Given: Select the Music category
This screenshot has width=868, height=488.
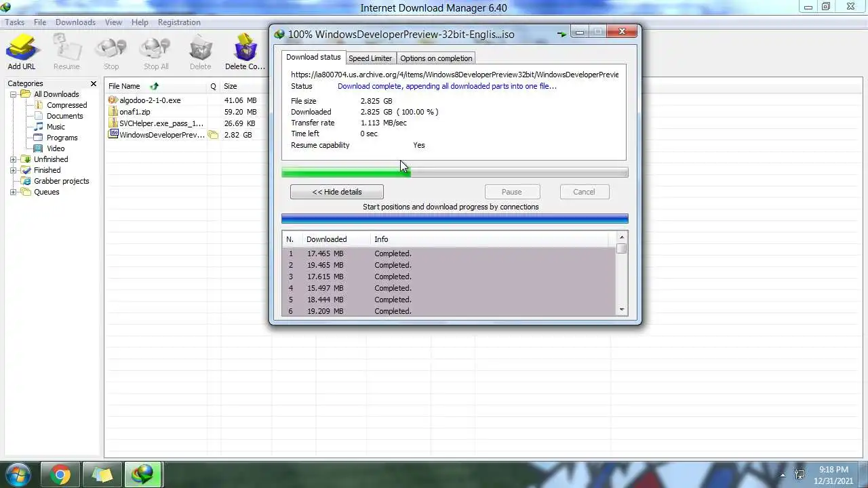Looking at the screenshot, I should (56, 127).
